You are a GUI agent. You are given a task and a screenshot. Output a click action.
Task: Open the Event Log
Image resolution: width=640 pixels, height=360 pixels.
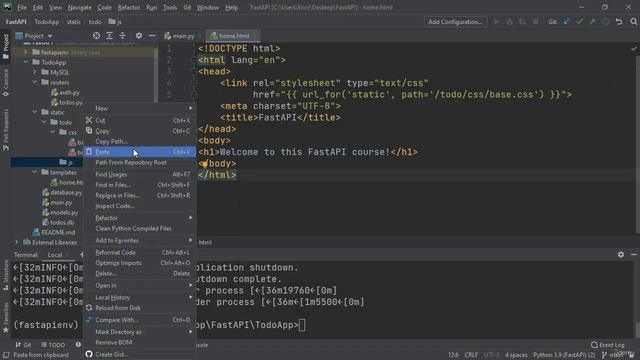click(608, 345)
